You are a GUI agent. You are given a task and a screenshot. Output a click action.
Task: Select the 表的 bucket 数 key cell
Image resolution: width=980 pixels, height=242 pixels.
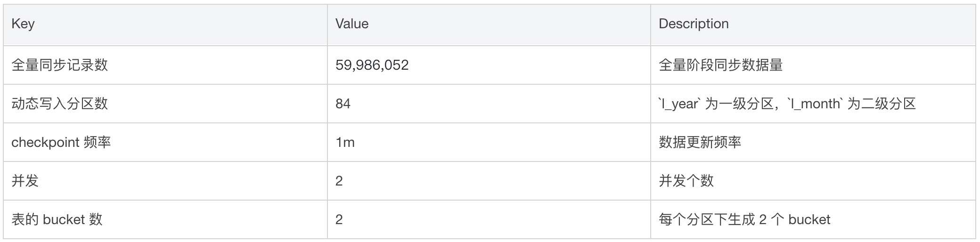57,219
